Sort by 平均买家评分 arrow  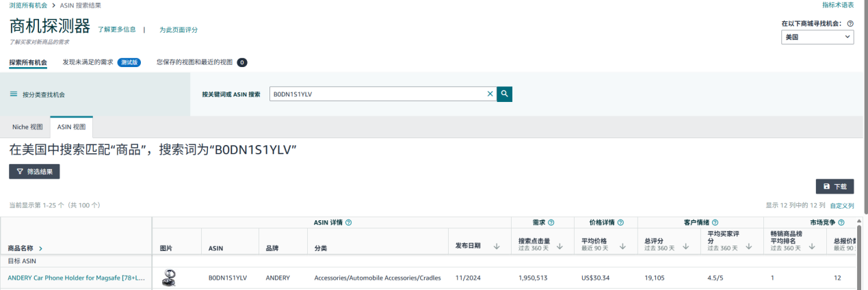pyautogui.click(x=749, y=246)
